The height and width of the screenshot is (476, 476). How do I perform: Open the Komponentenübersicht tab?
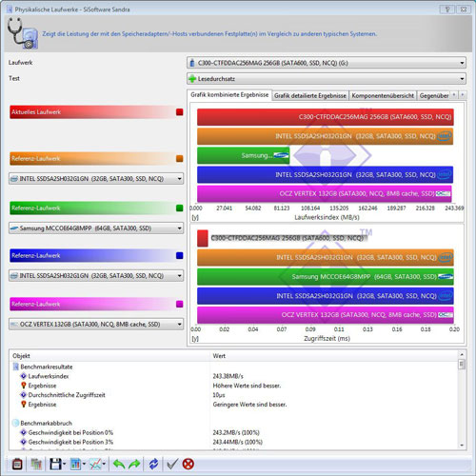[383, 95]
